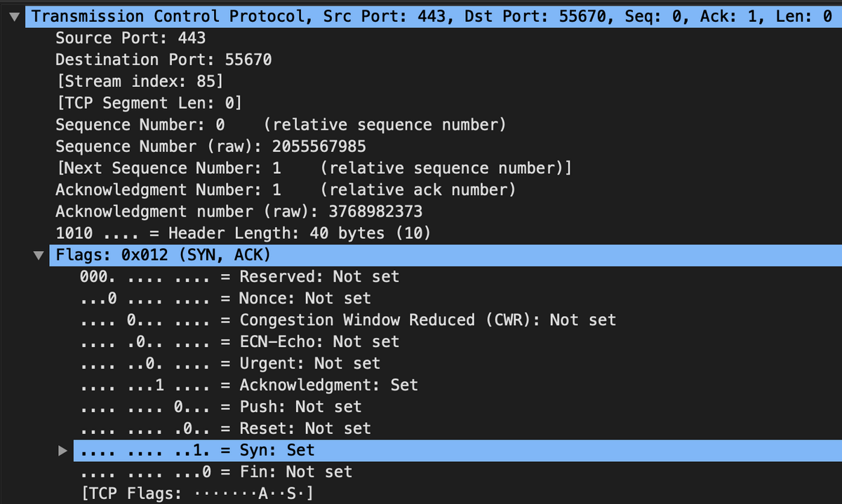The height and width of the screenshot is (504, 842).
Task: Select the relative Sequence Number: 0 row
Action: tap(281, 125)
